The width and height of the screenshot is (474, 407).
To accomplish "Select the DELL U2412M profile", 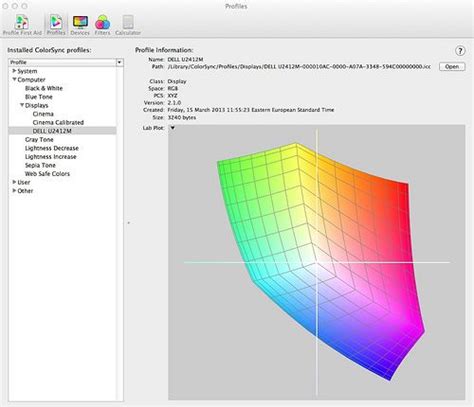I will coord(52,131).
